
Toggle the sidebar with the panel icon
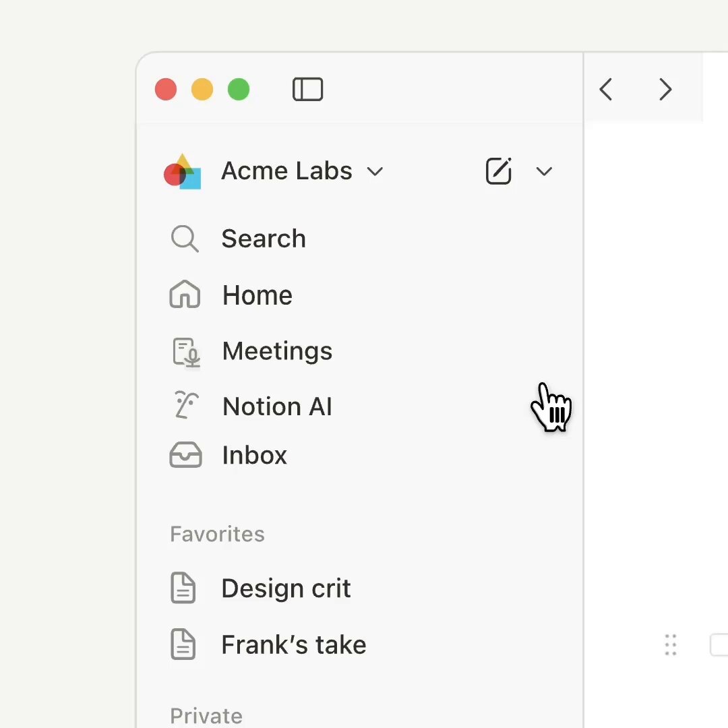[307, 89]
